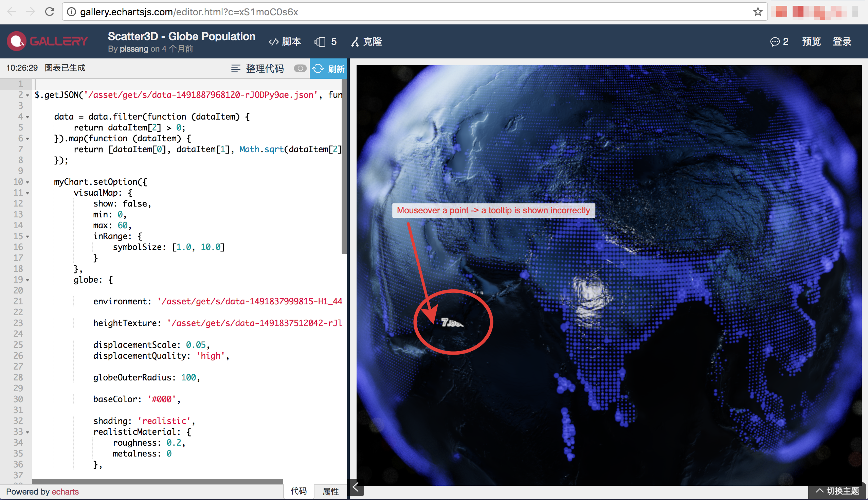Viewport: 868px width, 500px height.
Task: Select the 代码 tab
Action: coord(298,491)
